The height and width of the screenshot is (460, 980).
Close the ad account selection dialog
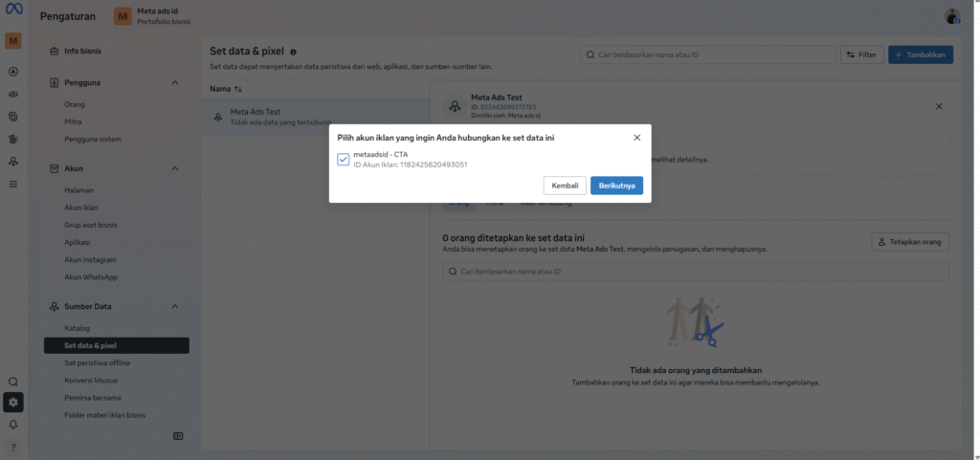[637, 138]
